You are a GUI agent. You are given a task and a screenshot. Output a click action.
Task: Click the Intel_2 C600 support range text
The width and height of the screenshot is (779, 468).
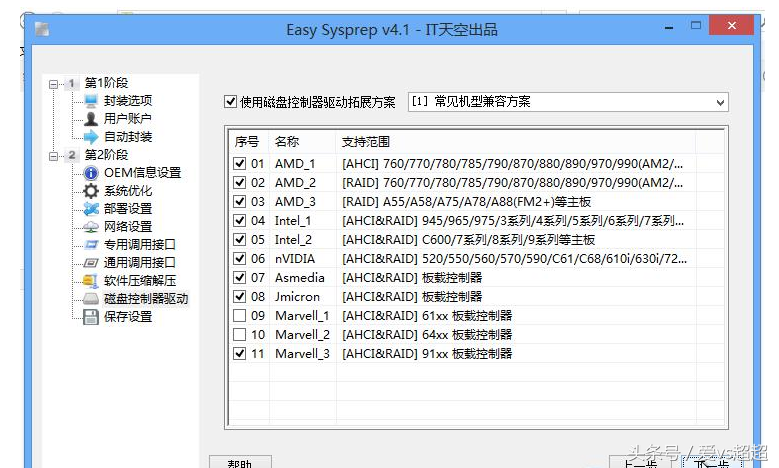click(468, 239)
